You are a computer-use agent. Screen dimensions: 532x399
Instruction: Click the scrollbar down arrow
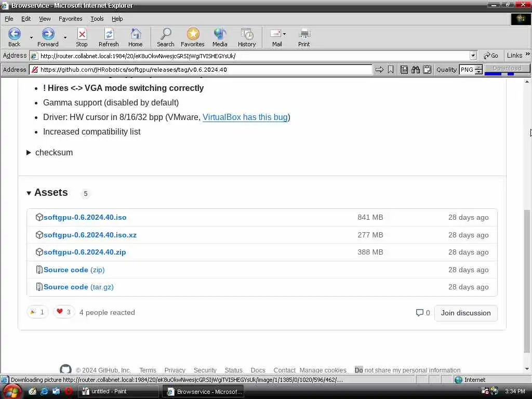[x=527, y=369]
